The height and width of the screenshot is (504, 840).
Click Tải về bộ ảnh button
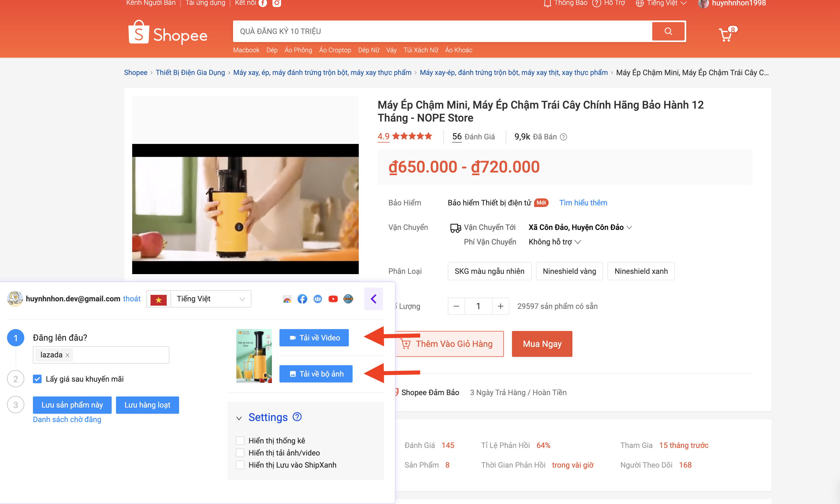pyautogui.click(x=316, y=374)
